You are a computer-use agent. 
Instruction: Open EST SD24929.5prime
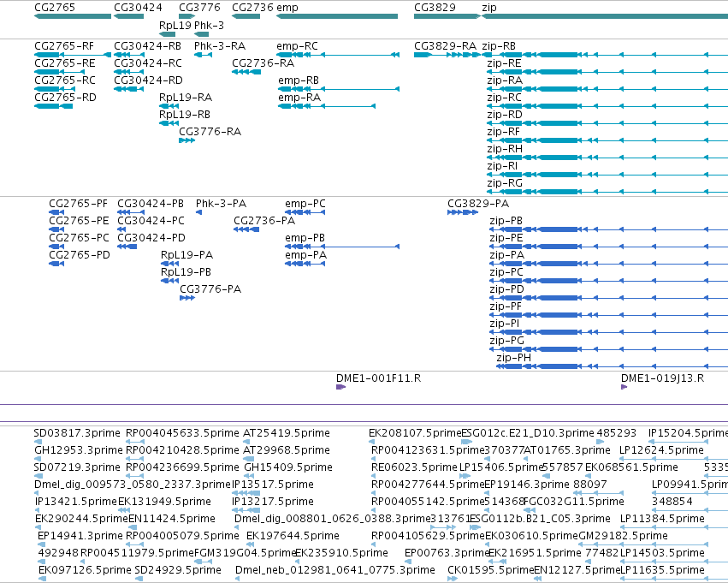(178, 570)
